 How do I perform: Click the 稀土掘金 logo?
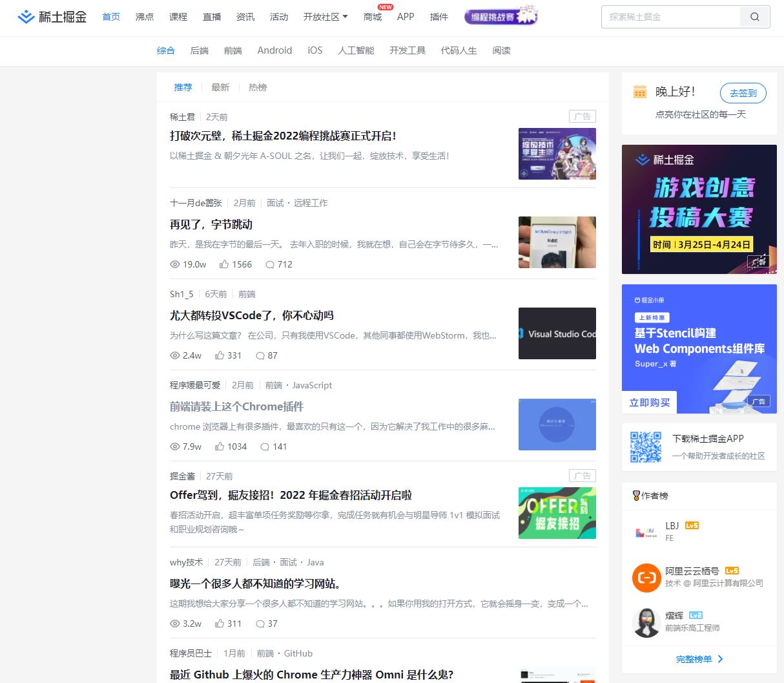[x=52, y=17]
